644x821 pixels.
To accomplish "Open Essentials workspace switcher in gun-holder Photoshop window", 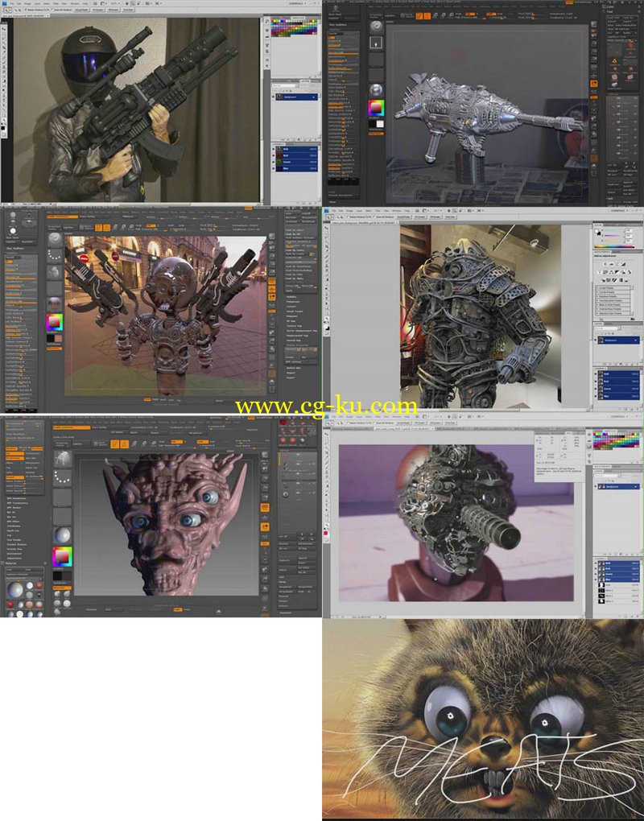I will [299, 3].
